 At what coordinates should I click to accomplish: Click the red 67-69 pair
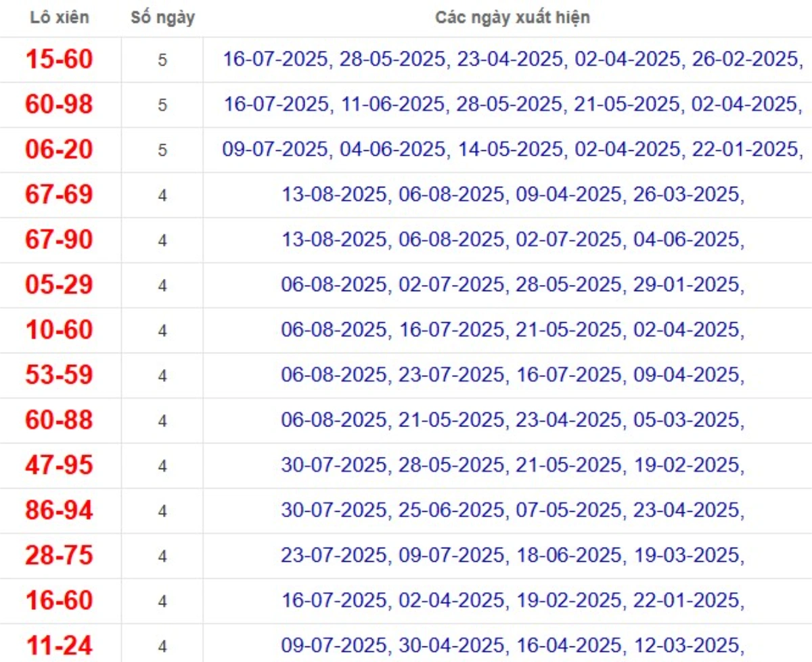tap(60, 195)
